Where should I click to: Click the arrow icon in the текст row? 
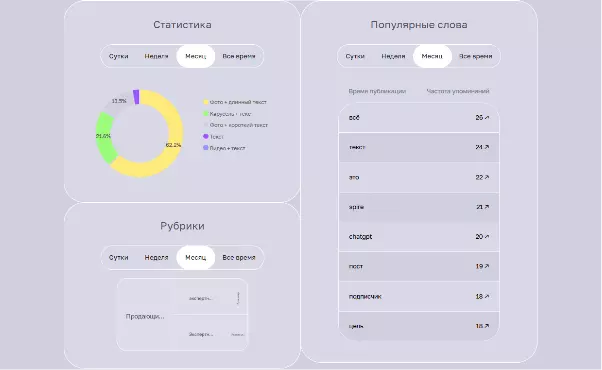point(487,147)
